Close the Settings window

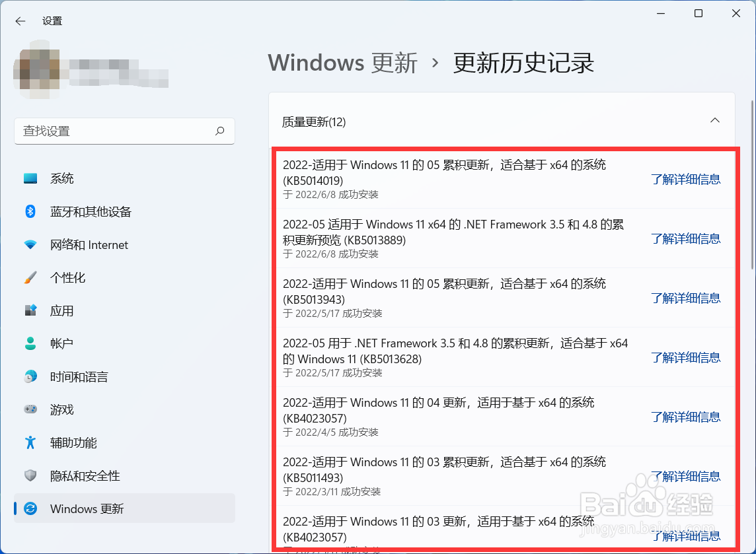[x=736, y=13]
